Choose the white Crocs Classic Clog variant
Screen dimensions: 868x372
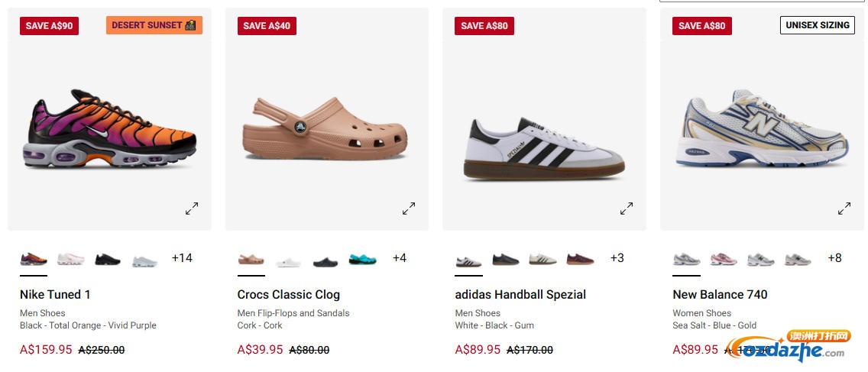(289, 261)
